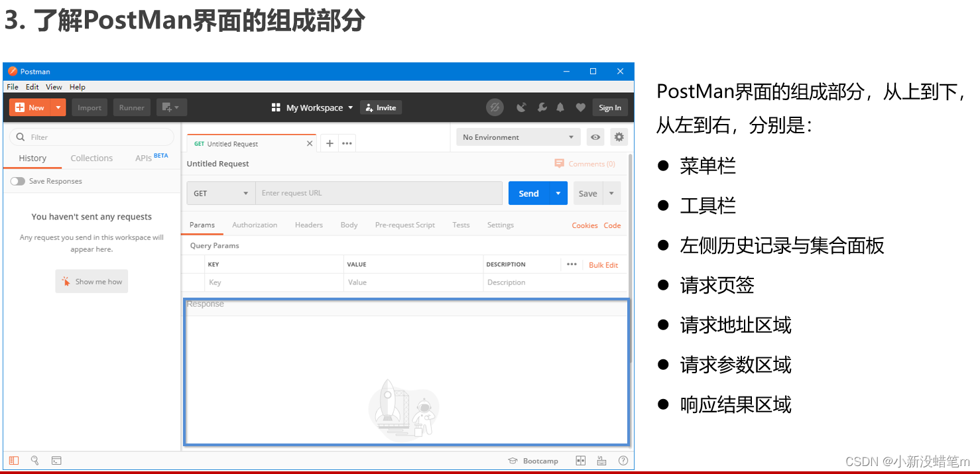
Task: Select the Settings tab
Action: tap(501, 225)
